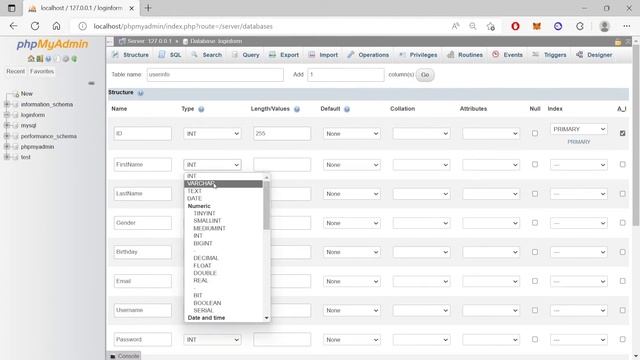Open the help icon next to Structure
640x360 pixels.
point(140,93)
